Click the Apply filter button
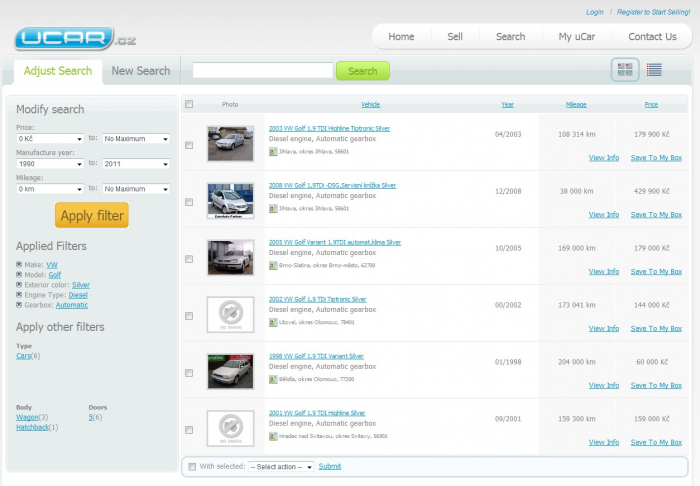The image size is (700, 486). tap(92, 215)
